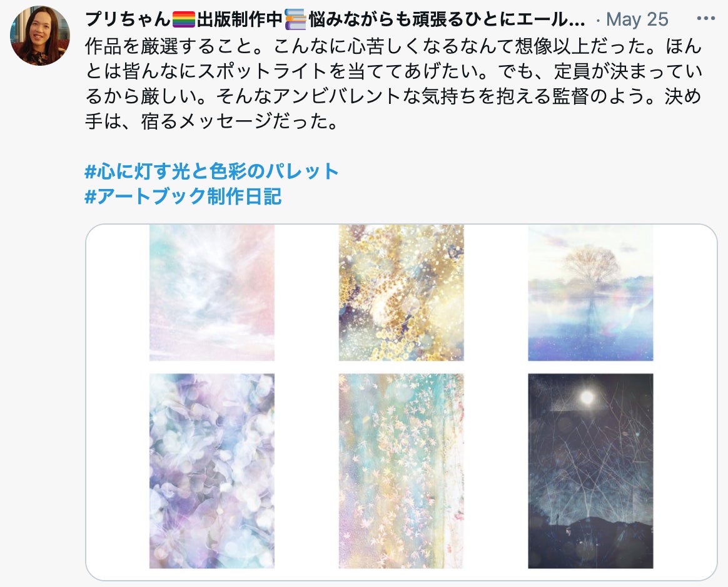View the teal maple leaves artwork
Viewport: 728px width, 587px height.
[x=401, y=471]
